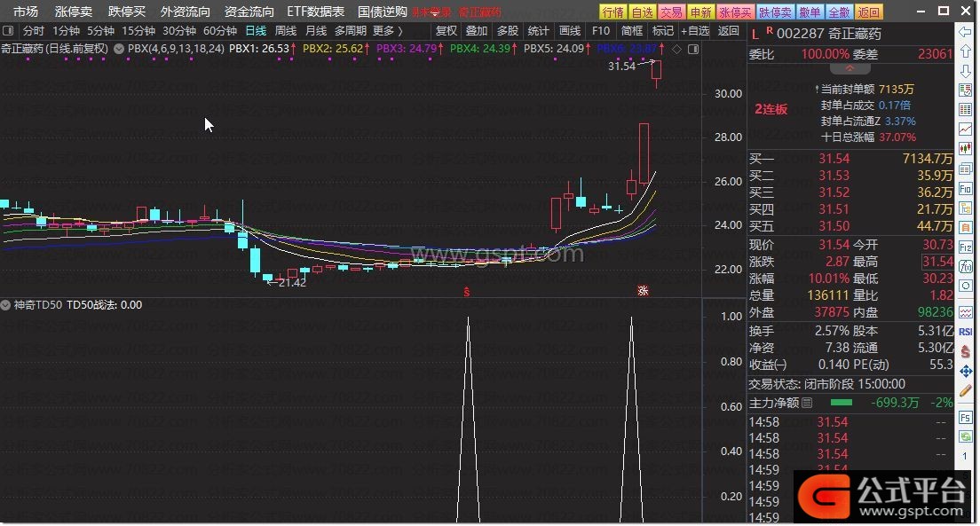Click the back arrow icon in right sidebar
The height and width of the screenshot is (526, 980).
tap(965, 31)
